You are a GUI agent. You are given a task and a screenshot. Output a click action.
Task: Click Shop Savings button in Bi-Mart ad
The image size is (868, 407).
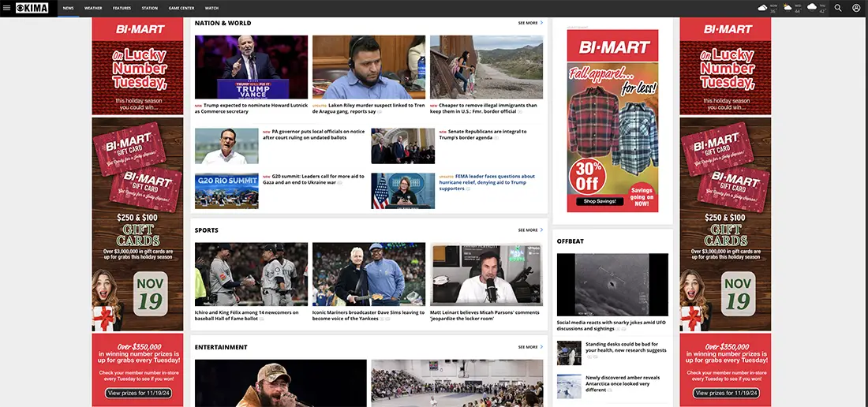pos(600,201)
